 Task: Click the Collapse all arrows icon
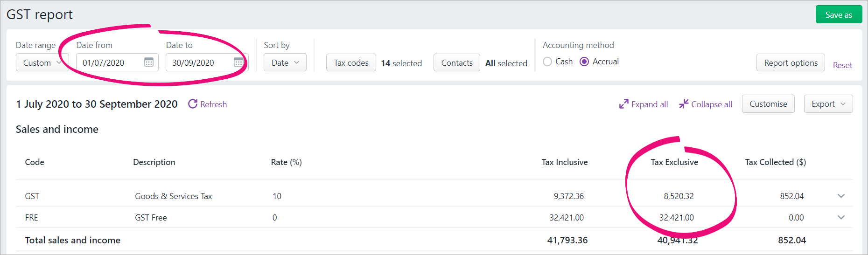coord(684,104)
